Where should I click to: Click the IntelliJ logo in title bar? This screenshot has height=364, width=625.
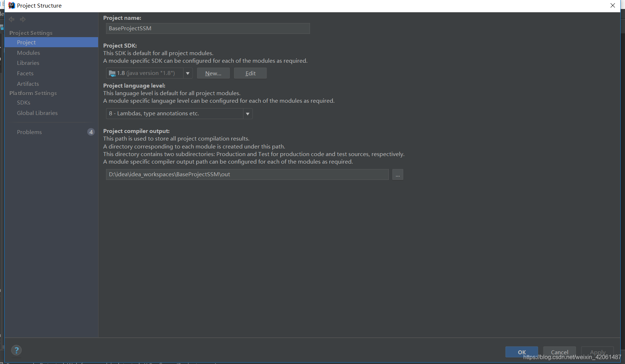tap(12, 5)
